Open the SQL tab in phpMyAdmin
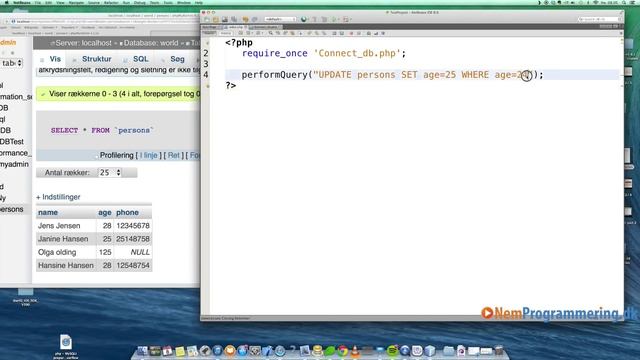This screenshot has width=640, height=360. click(x=137, y=59)
